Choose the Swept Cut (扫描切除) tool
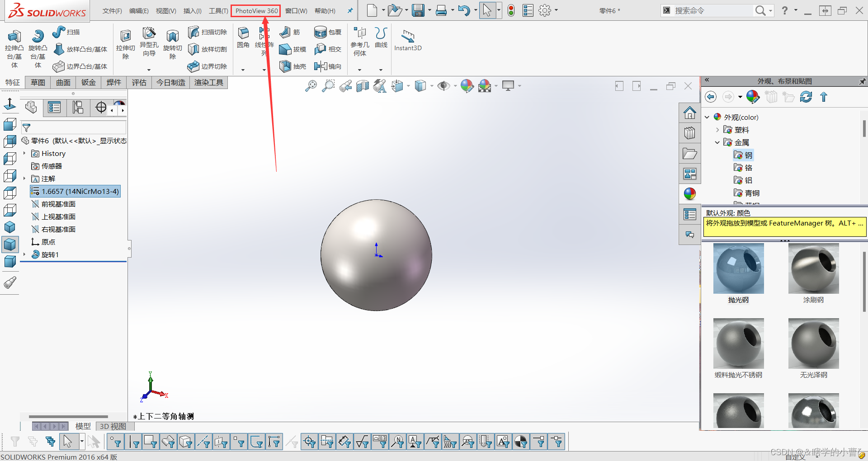The height and width of the screenshot is (461, 868). coord(208,32)
